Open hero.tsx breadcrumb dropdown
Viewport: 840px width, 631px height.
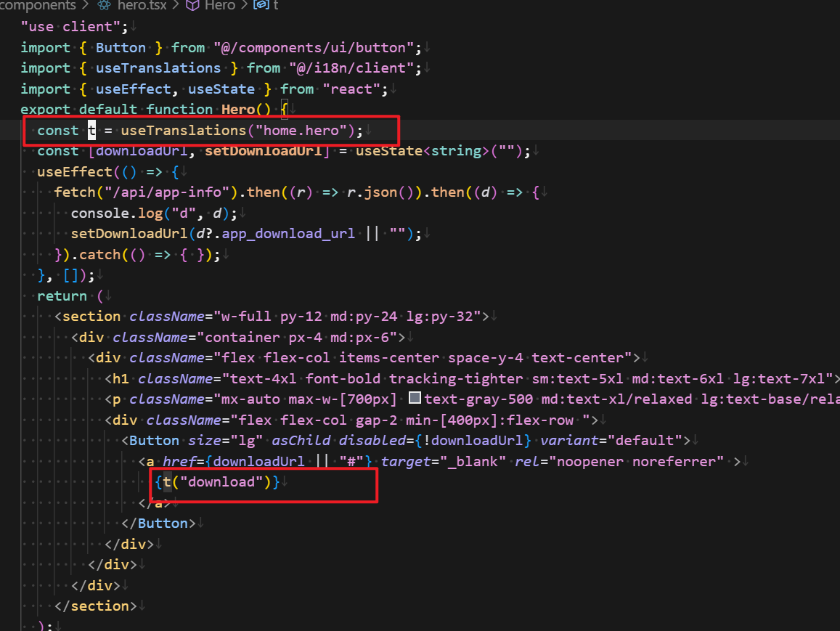point(142,6)
